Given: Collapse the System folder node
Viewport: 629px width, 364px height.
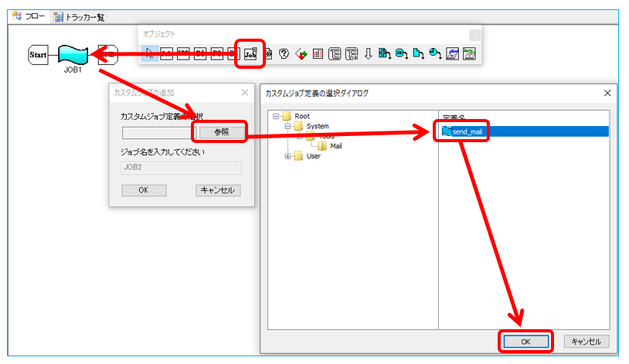Looking at the screenshot, I should coord(287,126).
